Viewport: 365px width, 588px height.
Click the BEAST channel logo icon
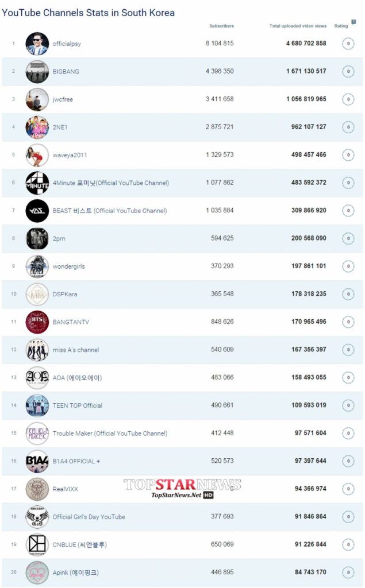[37, 211]
